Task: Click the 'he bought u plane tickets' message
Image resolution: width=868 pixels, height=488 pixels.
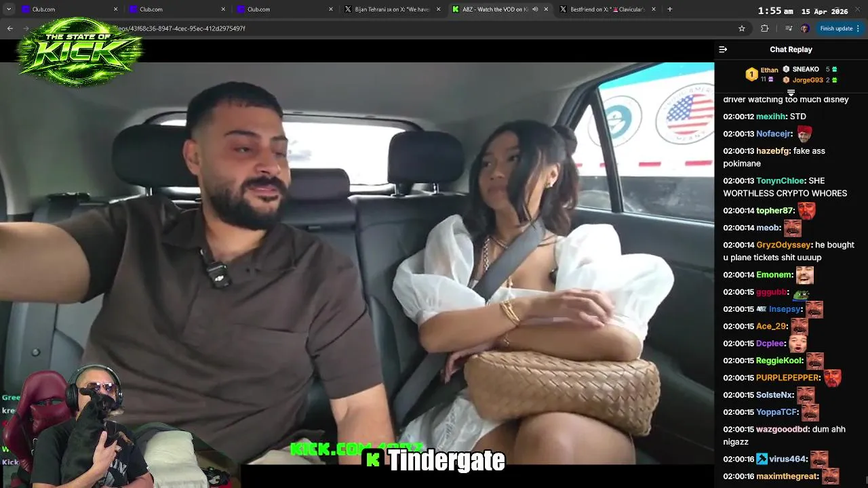Action: [789, 251]
